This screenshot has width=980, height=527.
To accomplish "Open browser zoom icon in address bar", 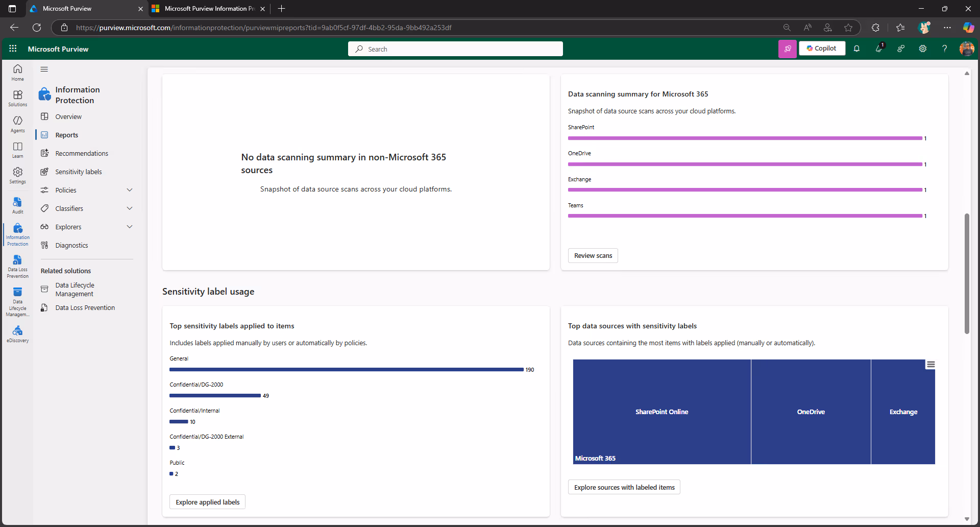I will pos(787,28).
